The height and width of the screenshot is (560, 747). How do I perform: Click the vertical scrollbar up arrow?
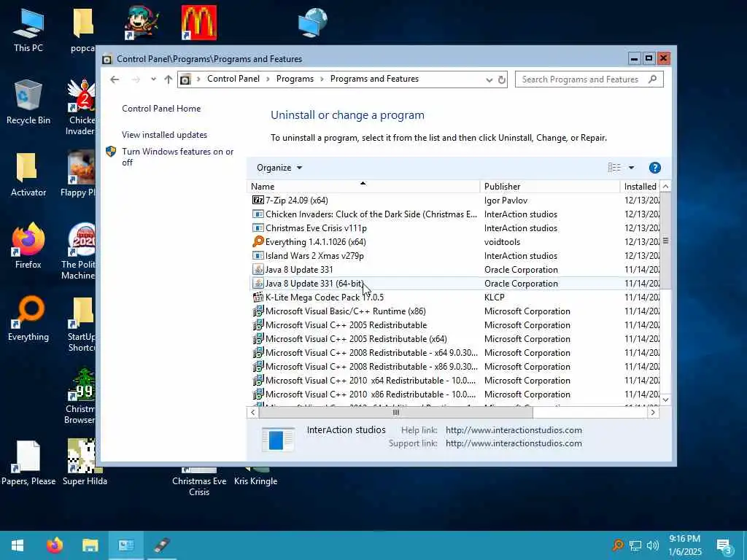pyautogui.click(x=665, y=186)
